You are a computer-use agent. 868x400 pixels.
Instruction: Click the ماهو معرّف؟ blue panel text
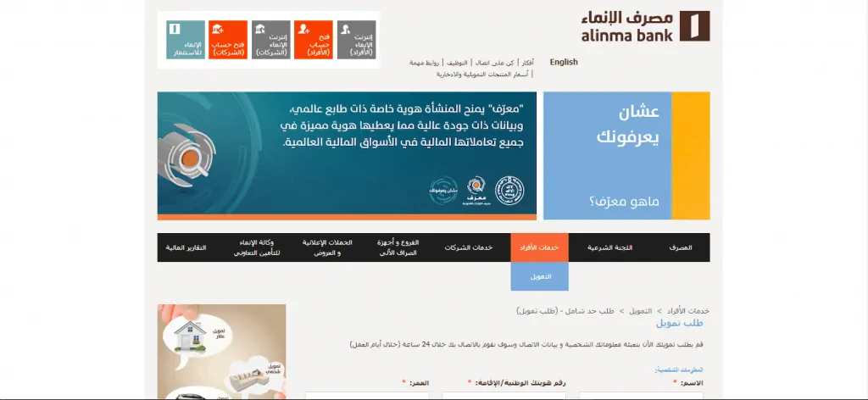pyautogui.click(x=625, y=202)
